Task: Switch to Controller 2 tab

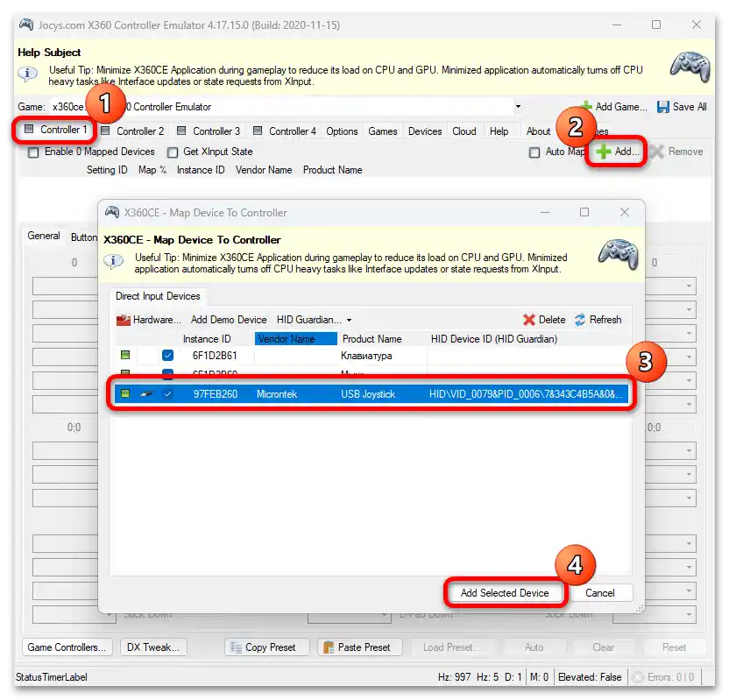Action: point(132,131)
